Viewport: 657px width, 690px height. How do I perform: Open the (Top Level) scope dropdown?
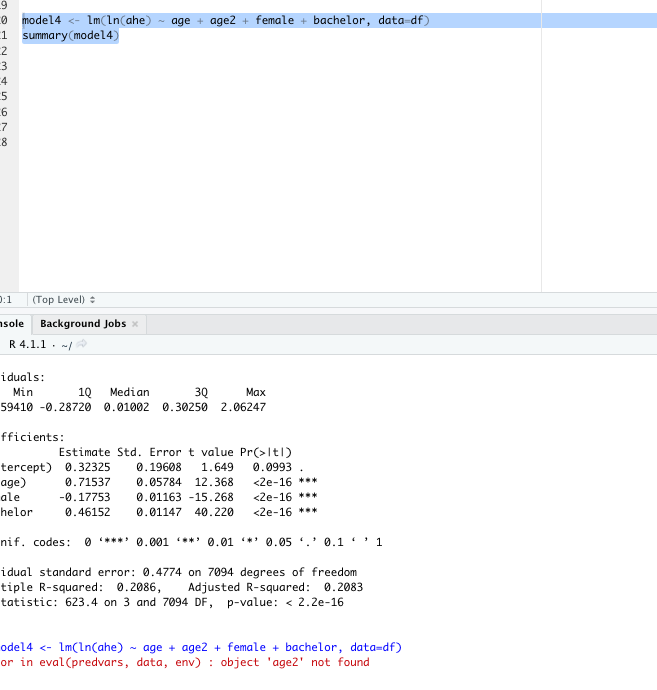click(x=63, y=300)
